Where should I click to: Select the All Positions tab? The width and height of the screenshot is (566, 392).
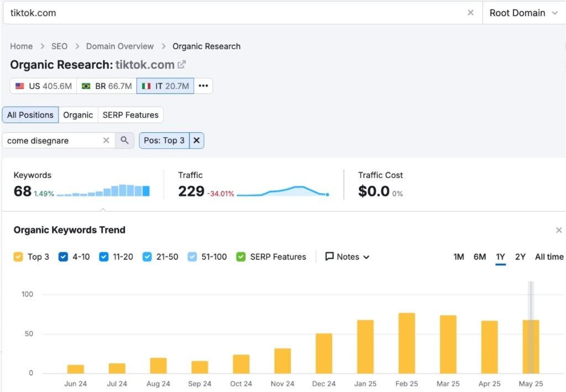(x=30, y=115)
